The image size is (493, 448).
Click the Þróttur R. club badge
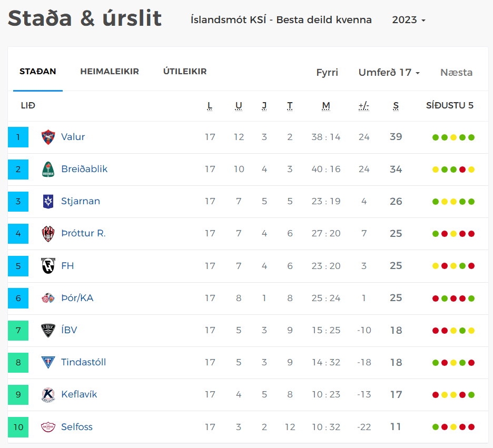pos(48,234)
